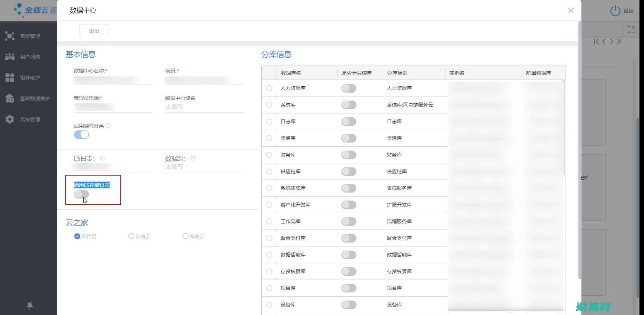Jump to last page arrow
The height and width of the screenshot is (315, 644).
(x=619, y=42)
